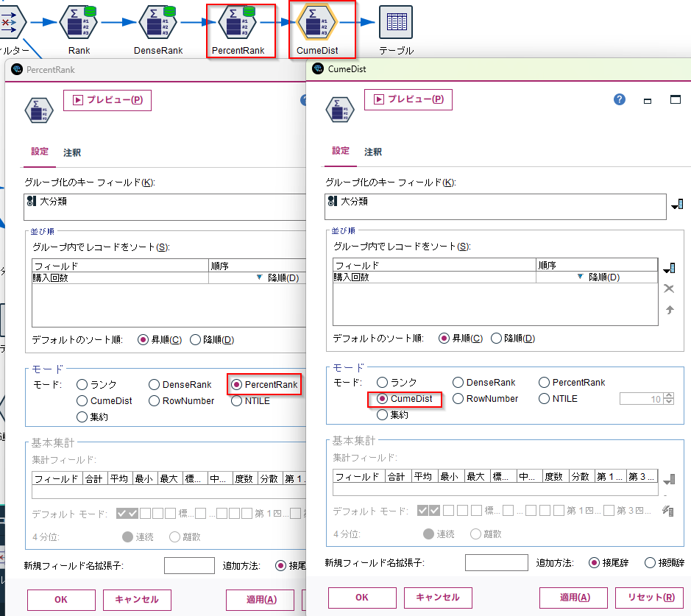Apply settings in CumeDist dialog
The image size is (691, 616).
[x=573, y=598]
